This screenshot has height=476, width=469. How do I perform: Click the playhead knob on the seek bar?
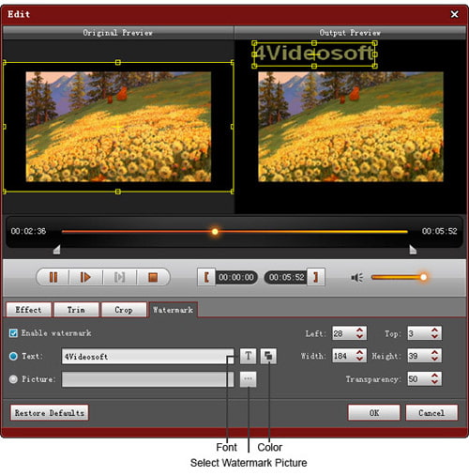pos(215,232)
